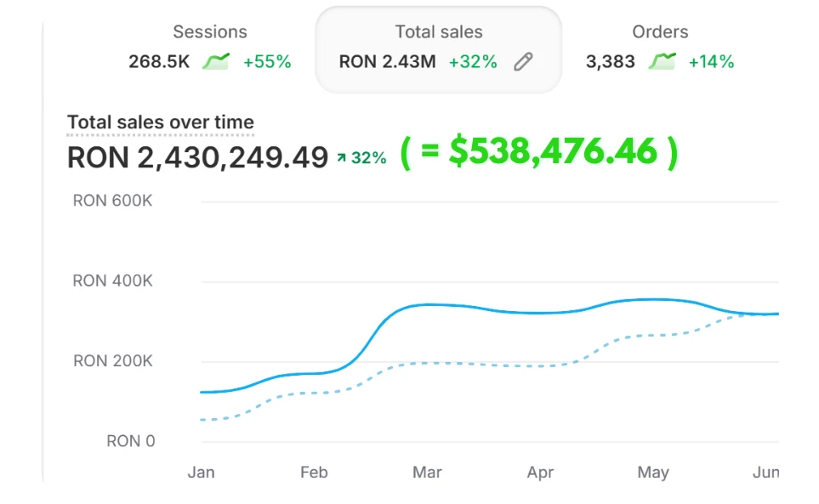Click the Sessions trend sparkline icon

coord(216,61)
